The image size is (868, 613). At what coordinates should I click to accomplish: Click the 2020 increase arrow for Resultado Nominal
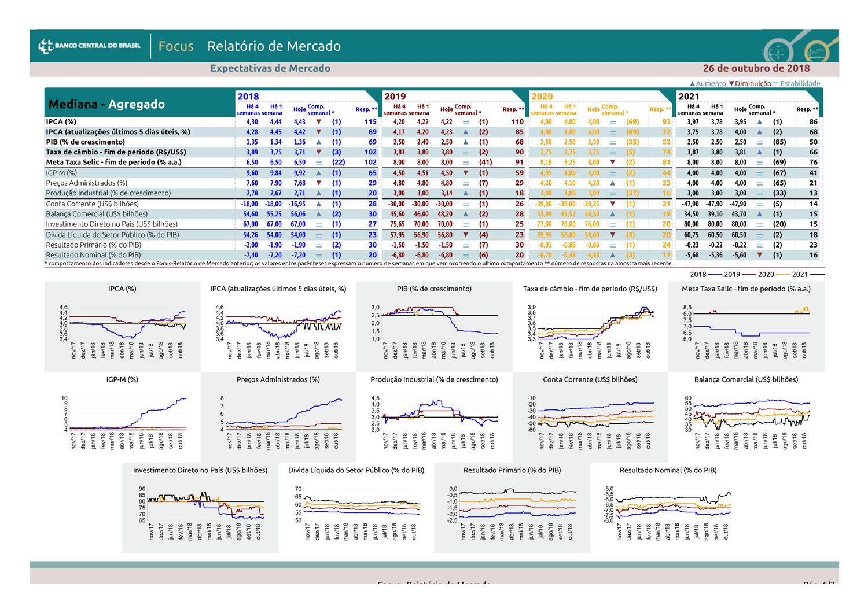[x=612, y=255]
